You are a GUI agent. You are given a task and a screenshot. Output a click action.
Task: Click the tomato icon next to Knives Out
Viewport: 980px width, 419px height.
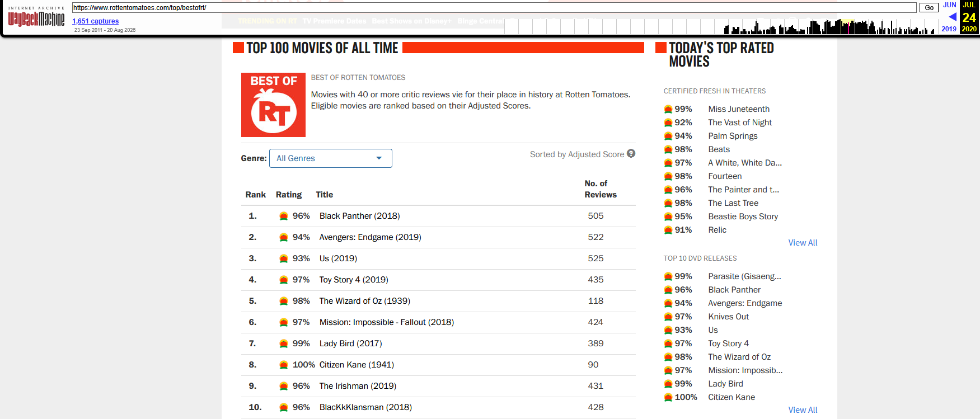pyautogui.click(x=668, y=317)
